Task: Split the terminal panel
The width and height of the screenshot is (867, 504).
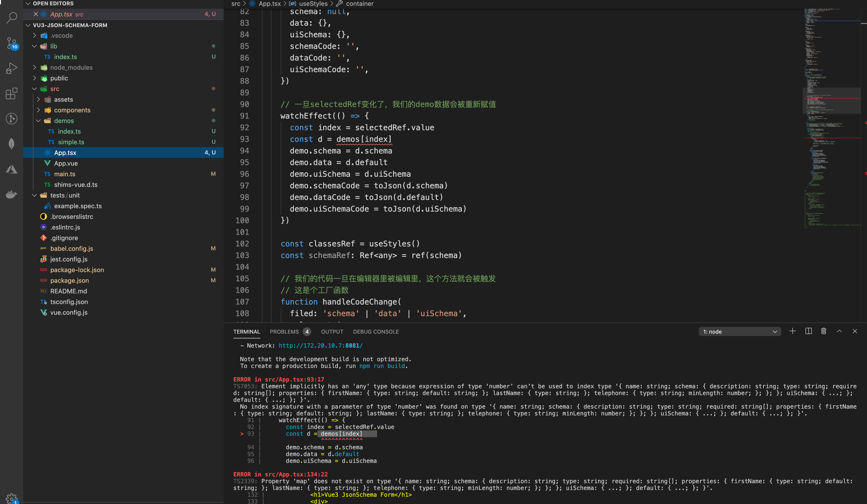Action: click(x=808, y=331)
